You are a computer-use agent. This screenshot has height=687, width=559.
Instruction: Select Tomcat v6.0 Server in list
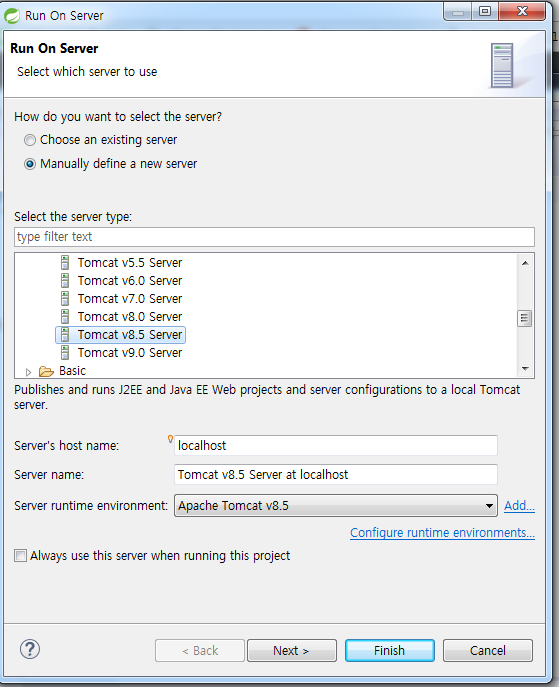click(130, 280)
